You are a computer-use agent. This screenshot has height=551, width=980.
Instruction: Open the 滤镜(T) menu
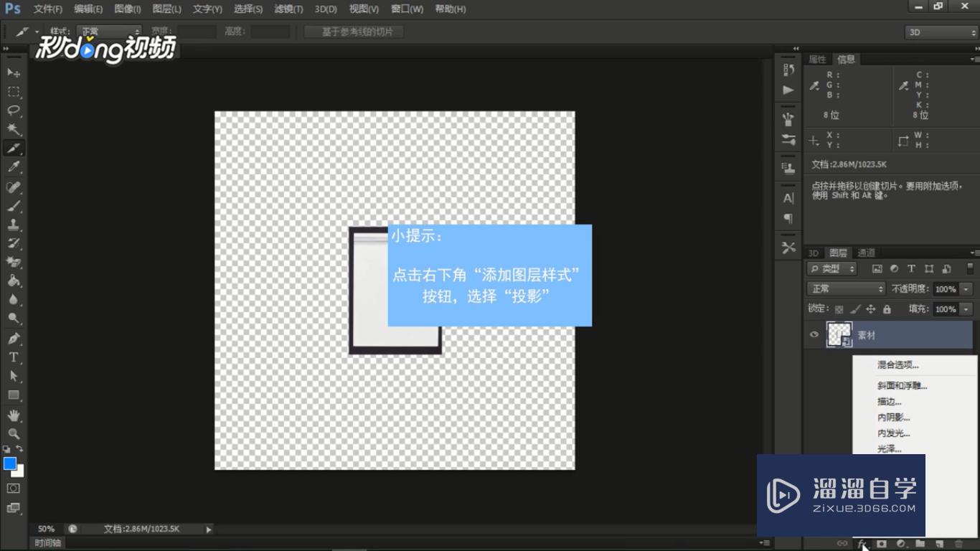pyautogui.click(x=288, y=9)
